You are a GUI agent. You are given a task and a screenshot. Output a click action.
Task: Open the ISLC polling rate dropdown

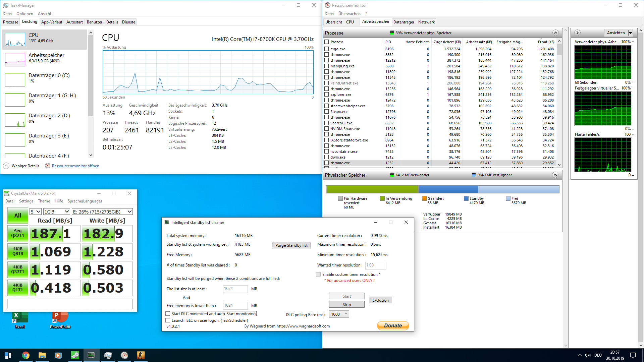339,314
